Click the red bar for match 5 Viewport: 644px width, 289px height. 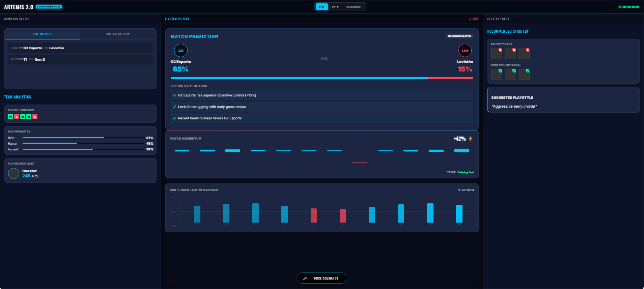click(x=314, y=215)
